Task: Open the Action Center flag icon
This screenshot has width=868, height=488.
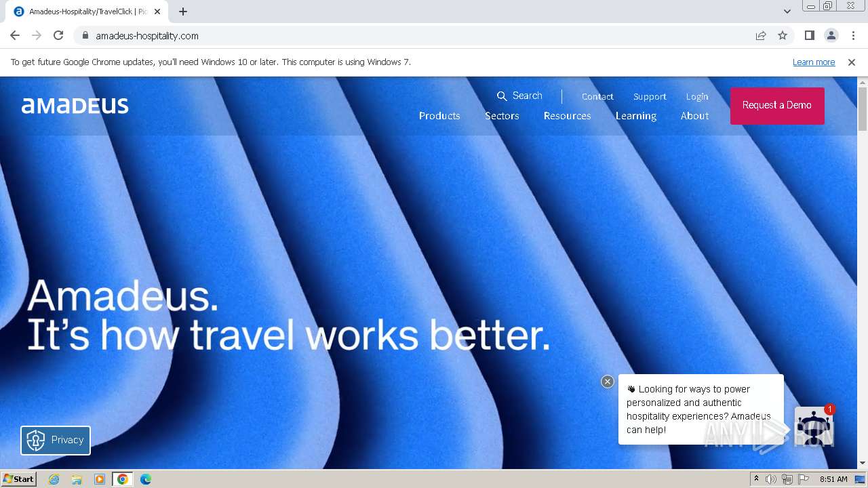Action: pyautogui.click(x=804, y=479)
